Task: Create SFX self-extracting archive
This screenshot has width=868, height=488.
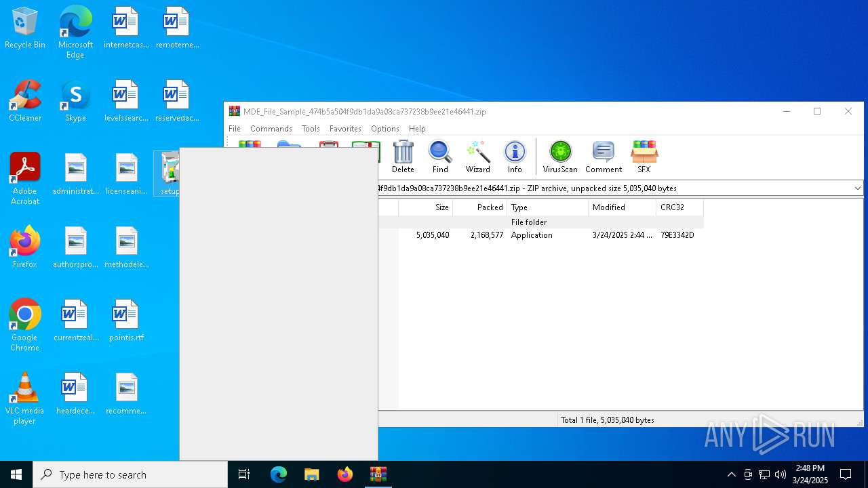Action: pos(644,157)
